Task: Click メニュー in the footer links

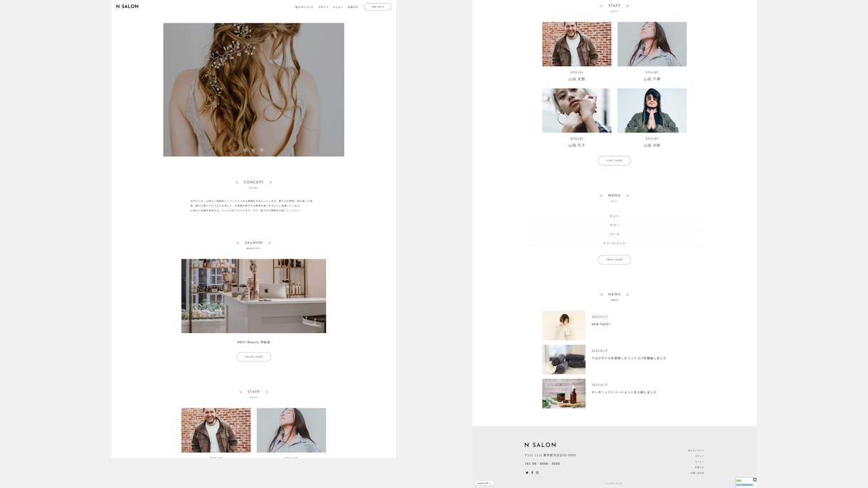Action: pyautogui.click(x=699, y=462)
